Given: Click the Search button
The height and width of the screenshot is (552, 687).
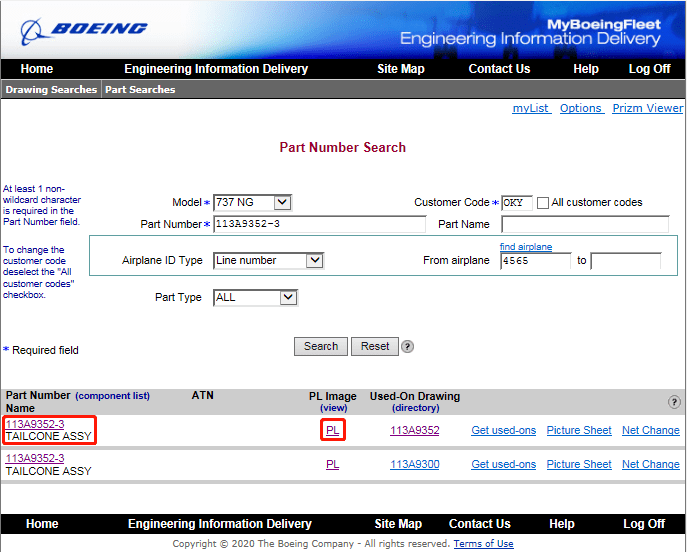Looking at the screenshot, I should 320,346.
